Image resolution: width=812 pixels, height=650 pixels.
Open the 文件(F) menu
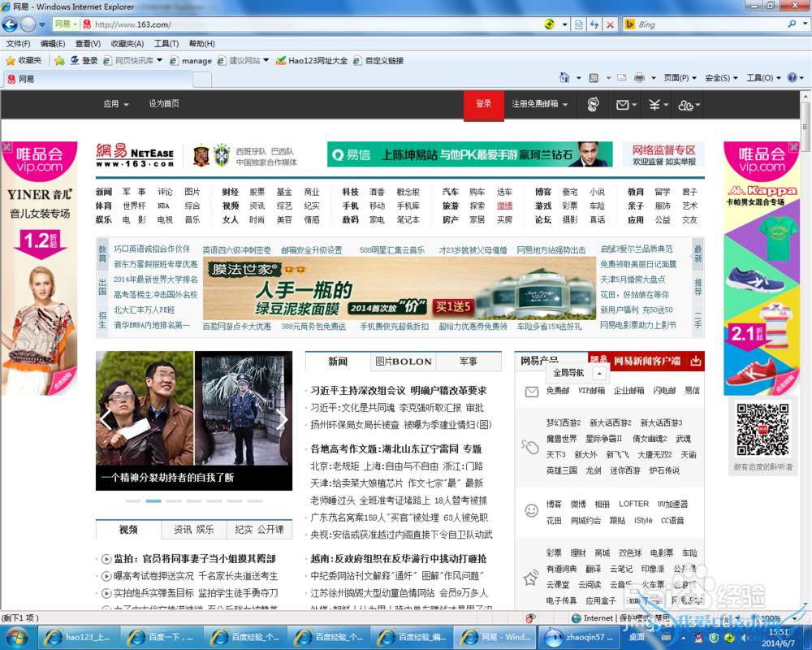pos(18,44)
